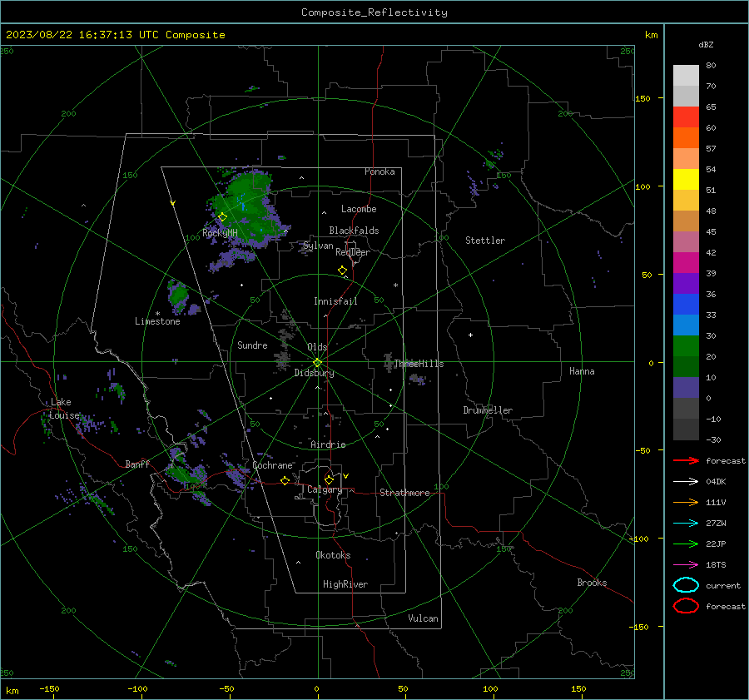Click the 20 dBZ green color swatch
The height and width of the screenshot is (700, 749).
pyautogui.click(x=686, y=346)
